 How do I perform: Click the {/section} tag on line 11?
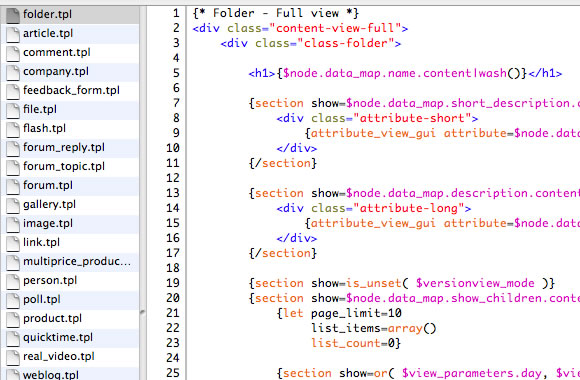click(283, 163)
